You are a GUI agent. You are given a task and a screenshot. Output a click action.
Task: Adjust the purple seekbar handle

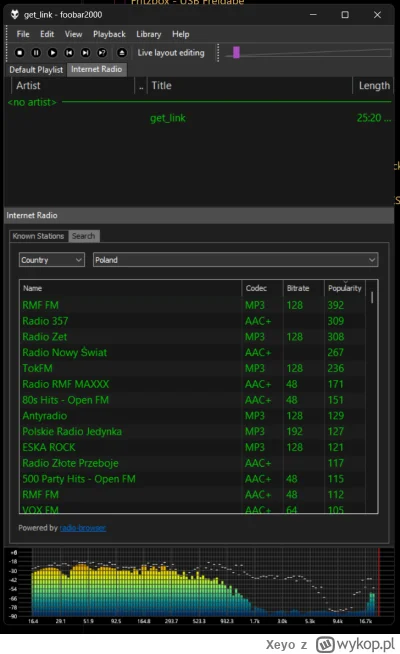coord(236,52)
